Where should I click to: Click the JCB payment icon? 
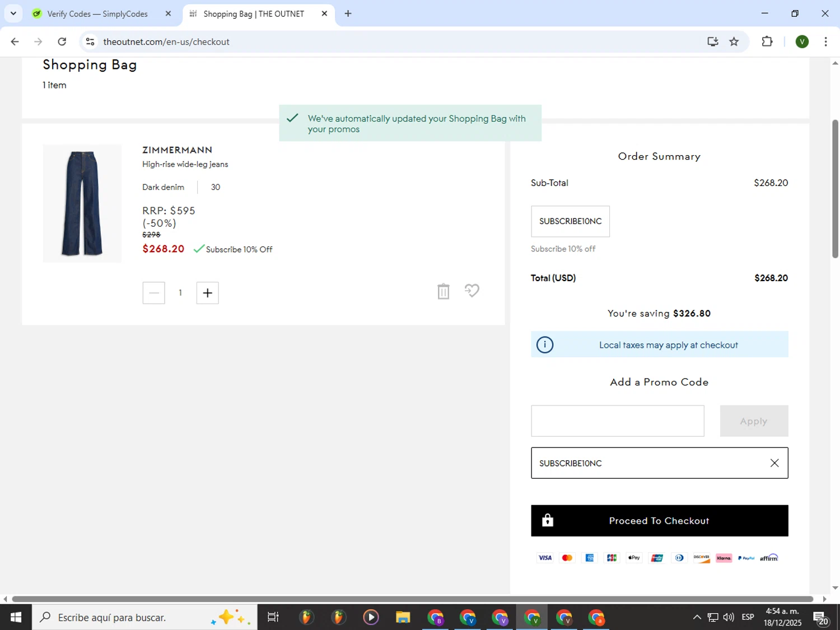pyautogui.click(x=612, y=558)
